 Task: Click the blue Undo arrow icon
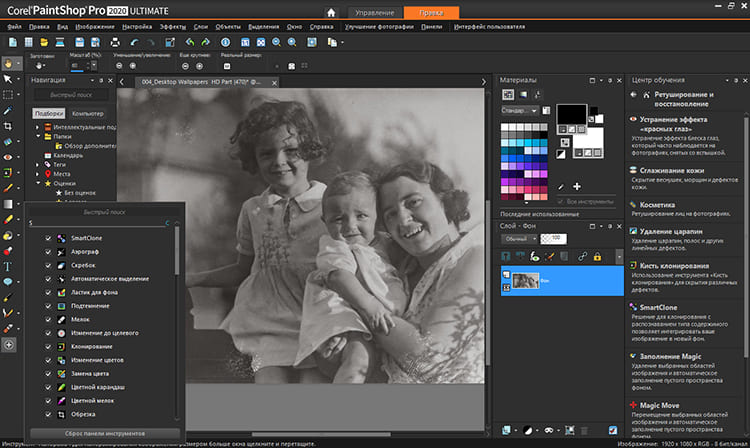[x=134, y=43]
